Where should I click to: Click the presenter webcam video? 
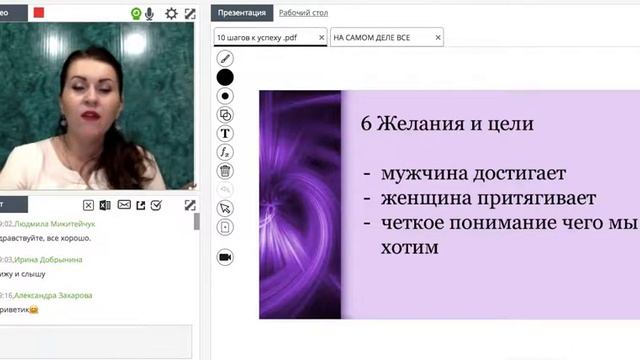[97, 106]
